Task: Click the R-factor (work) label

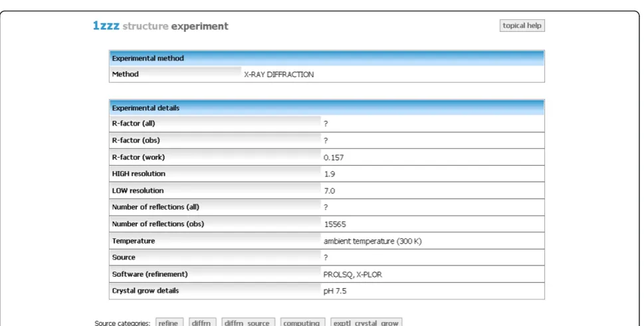Action: click(138, 157)
